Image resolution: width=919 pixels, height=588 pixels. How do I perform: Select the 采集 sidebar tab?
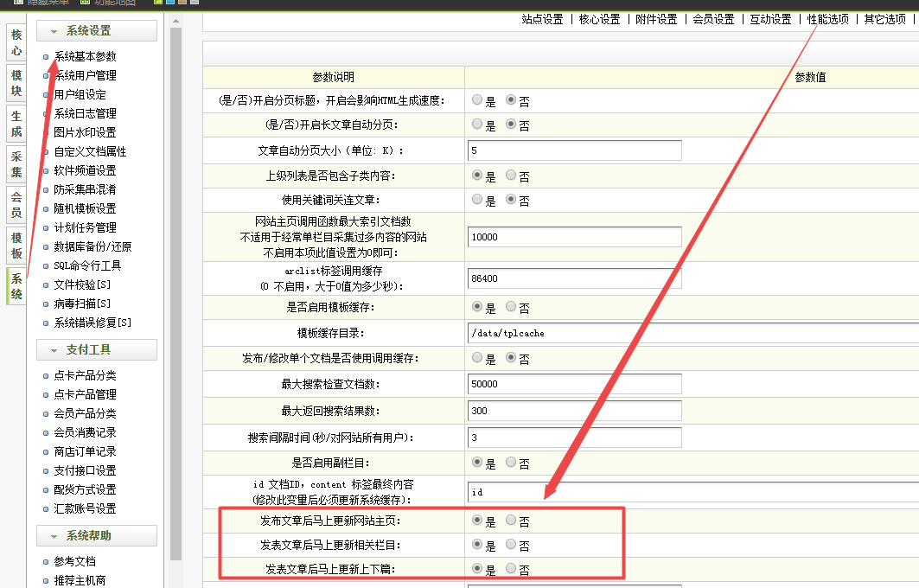[16, 164]
